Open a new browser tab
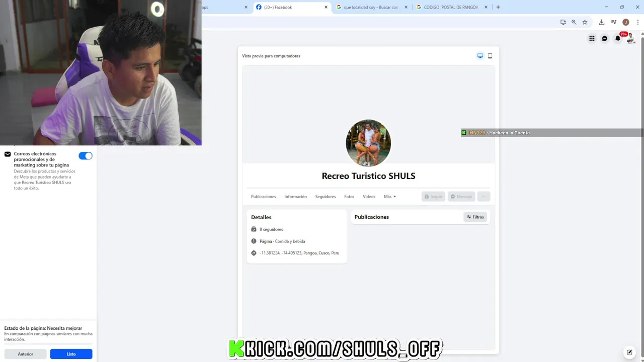This screenshot has height=362, width=644. (498, 7)
